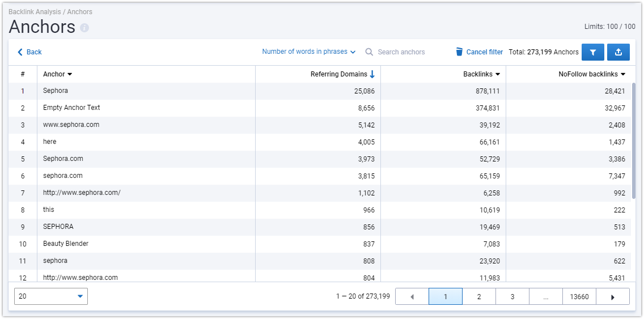
Task: Click the trash icon for Cancel filter
Action: (x=459, y=52)
